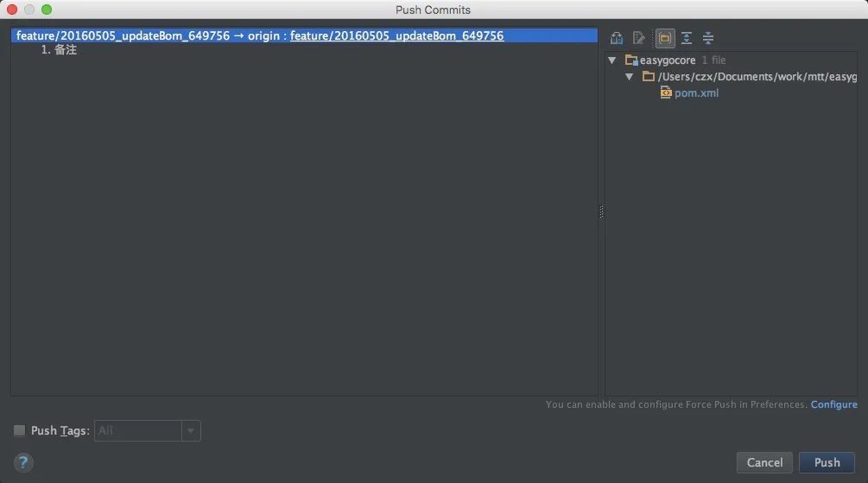868x483 pixels.
Task: Click the pom.xml file icon
Action: click(666, 92)
